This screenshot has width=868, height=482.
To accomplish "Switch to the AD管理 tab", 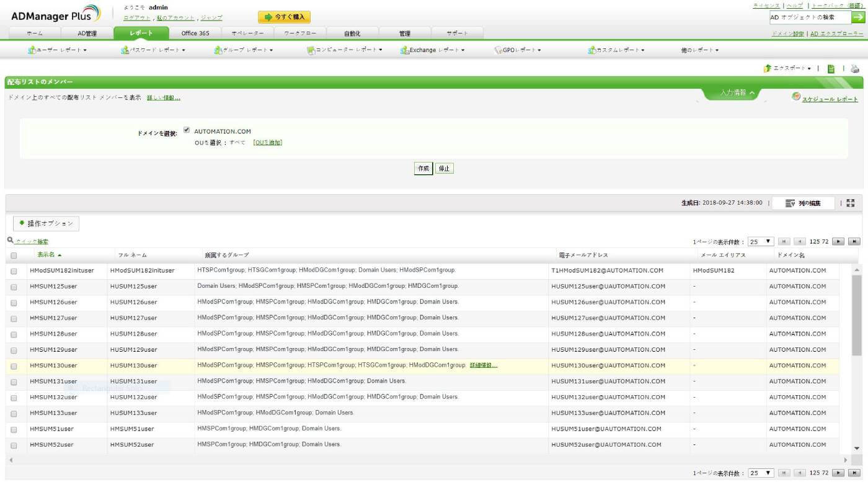I will coord(87,33).
